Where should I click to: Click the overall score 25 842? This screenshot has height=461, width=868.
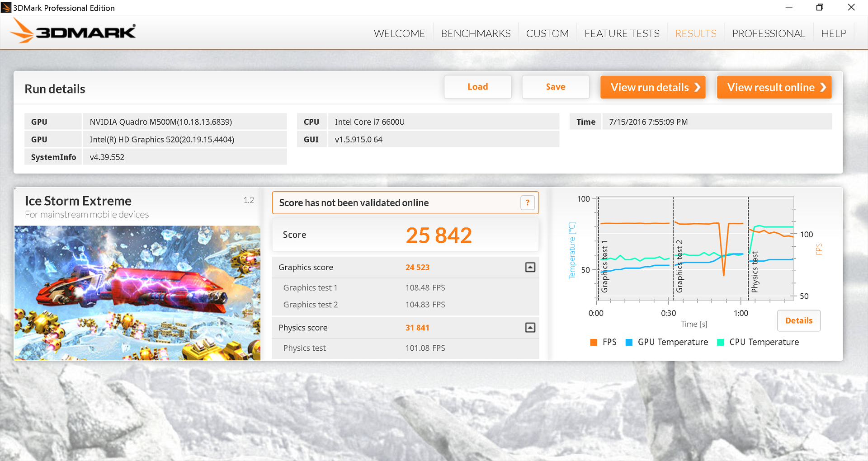439,235
